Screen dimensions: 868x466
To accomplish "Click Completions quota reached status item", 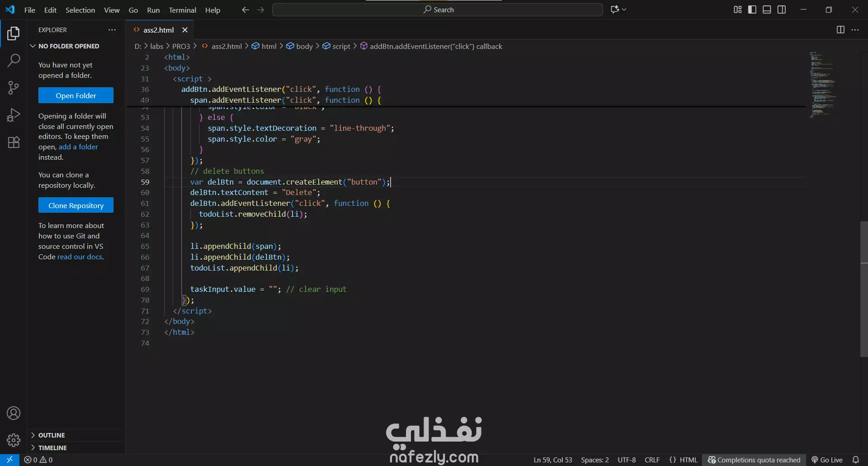I will 754,460.
